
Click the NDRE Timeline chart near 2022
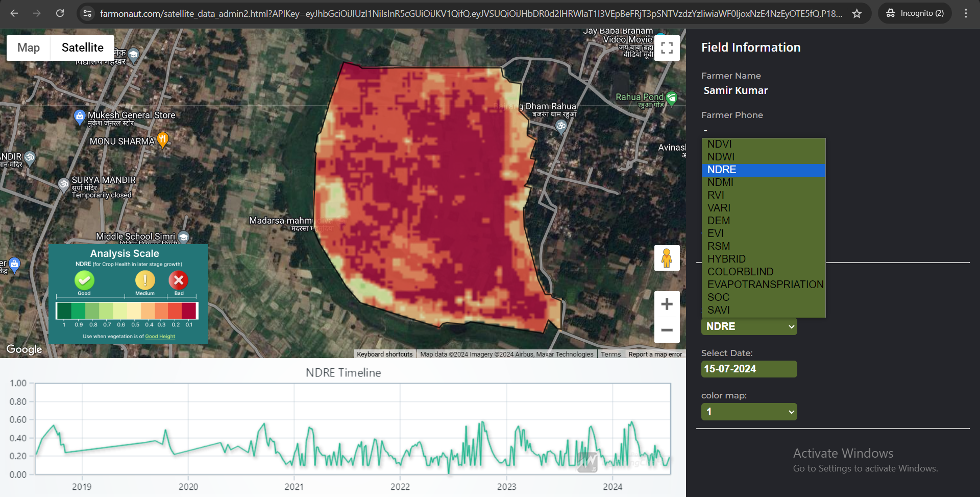pos(400,429)
